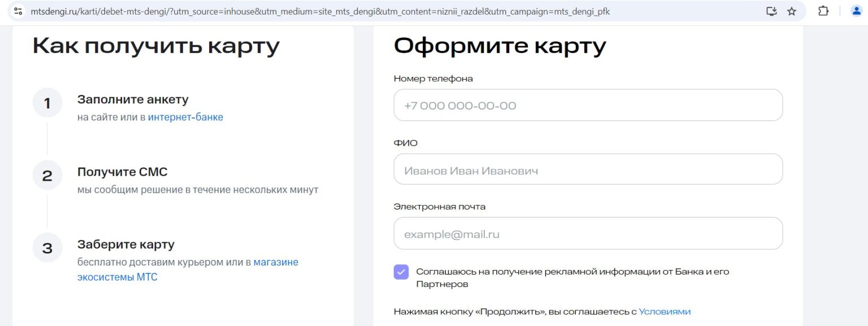Click the «Номер телефона» input field
This screenshot has height=326, width=868.
click(588, 106)
